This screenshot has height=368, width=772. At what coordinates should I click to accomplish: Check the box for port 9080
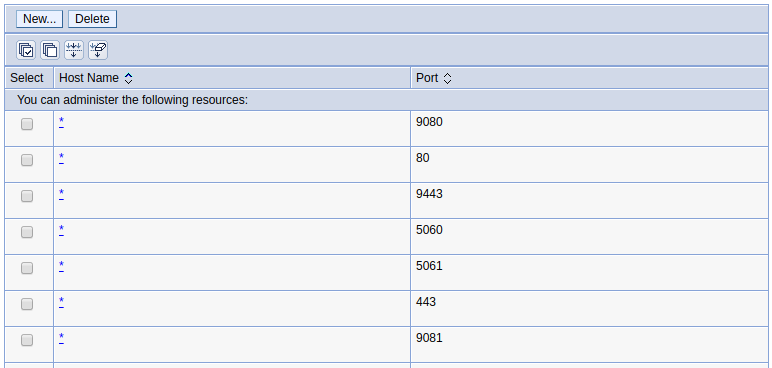coord(27,124)
